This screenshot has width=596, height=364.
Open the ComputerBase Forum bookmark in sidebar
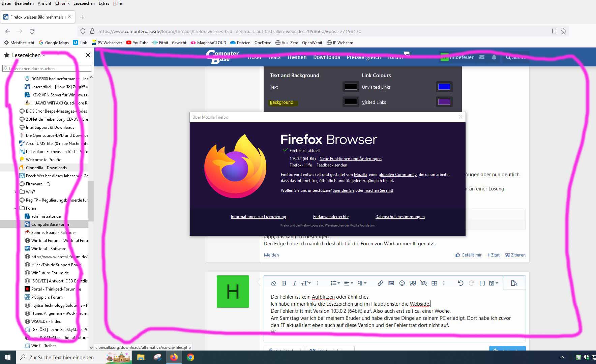(x=51, y=224)
